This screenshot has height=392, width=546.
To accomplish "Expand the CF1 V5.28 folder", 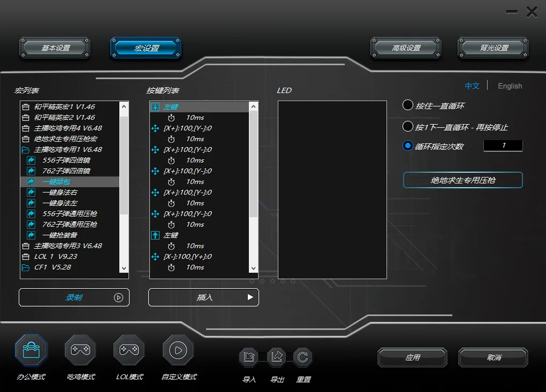I will coord(25,267).
